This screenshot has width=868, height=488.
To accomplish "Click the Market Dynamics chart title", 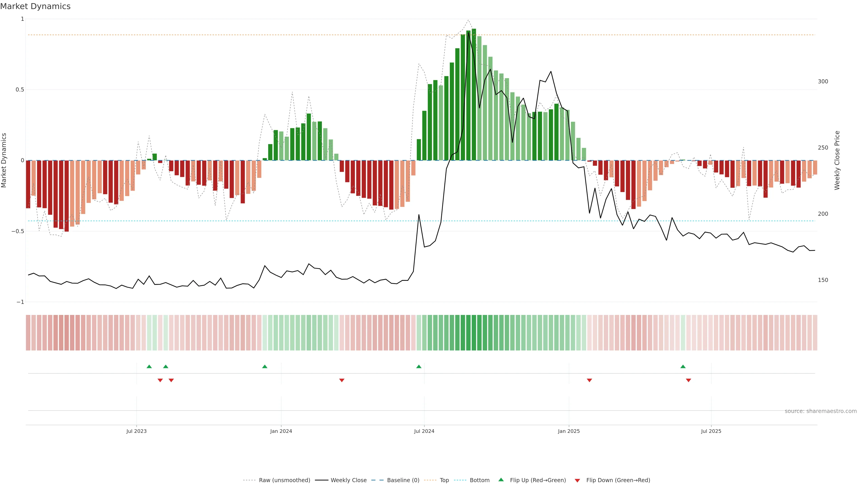I will coord(35,6).
